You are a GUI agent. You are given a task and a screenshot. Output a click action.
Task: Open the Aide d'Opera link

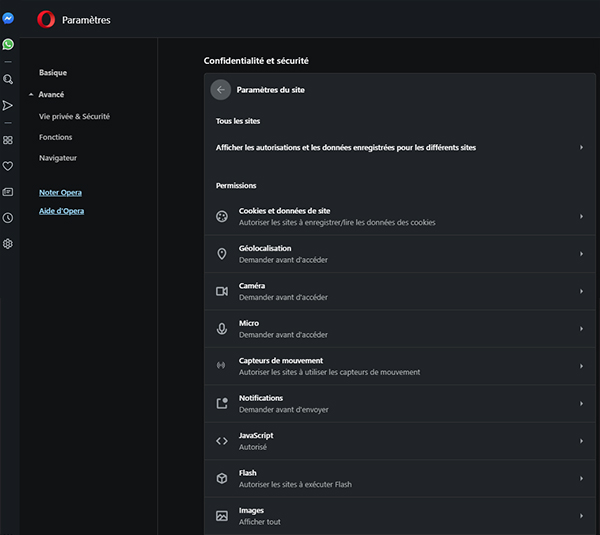(61, 211)
